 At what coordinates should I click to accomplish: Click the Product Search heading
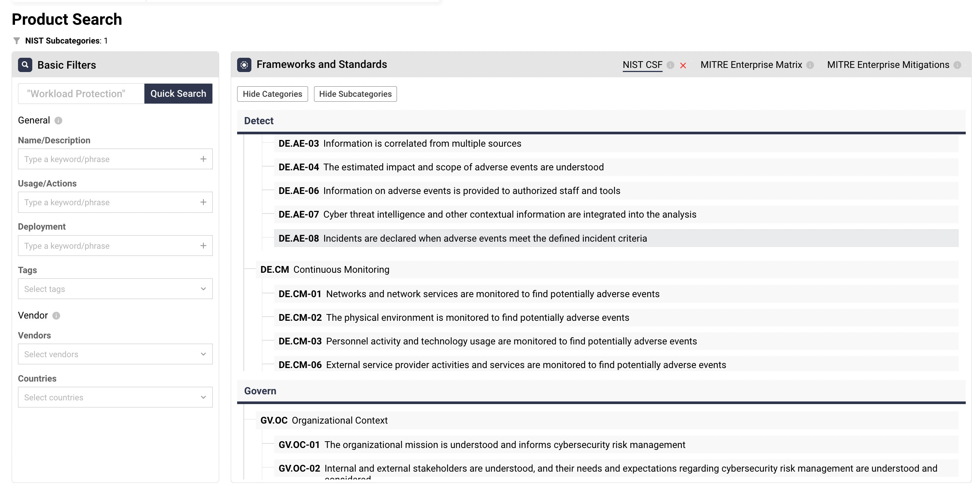click(67, 20)
